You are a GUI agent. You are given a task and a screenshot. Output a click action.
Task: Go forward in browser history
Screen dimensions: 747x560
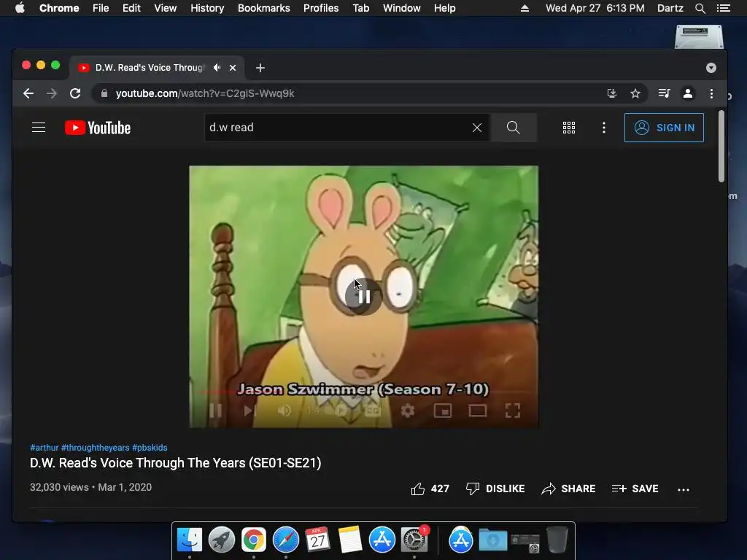[52, 93]
